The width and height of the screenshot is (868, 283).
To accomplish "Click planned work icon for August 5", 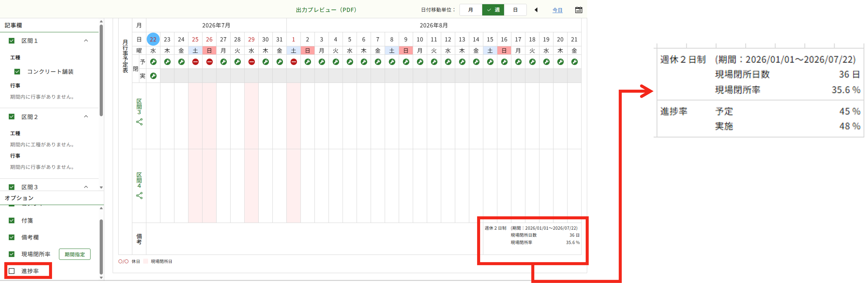I will pos(350,62).
